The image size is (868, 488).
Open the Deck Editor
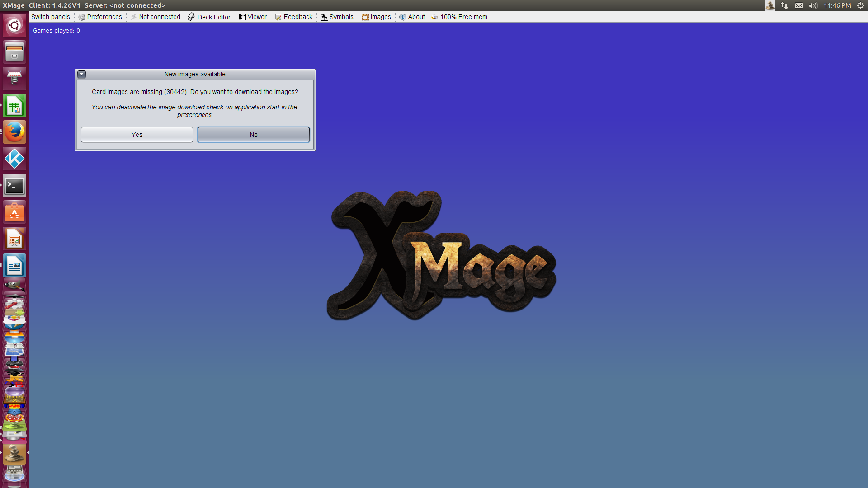pyautogui.click(x=209, y=17)
